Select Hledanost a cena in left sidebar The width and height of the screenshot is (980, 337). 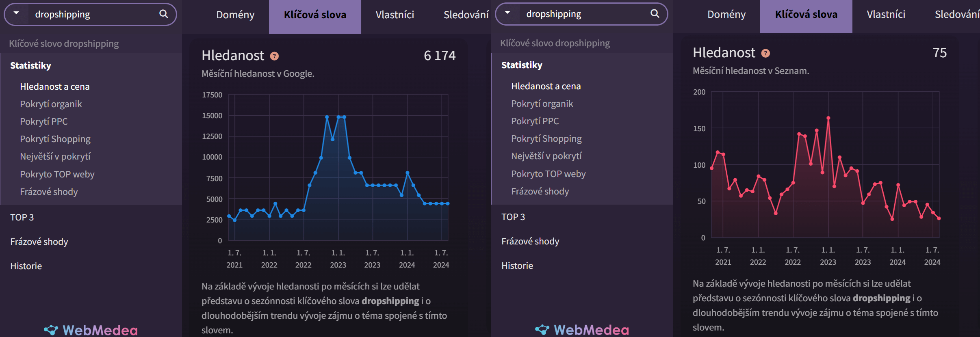[x=55, y=86]
